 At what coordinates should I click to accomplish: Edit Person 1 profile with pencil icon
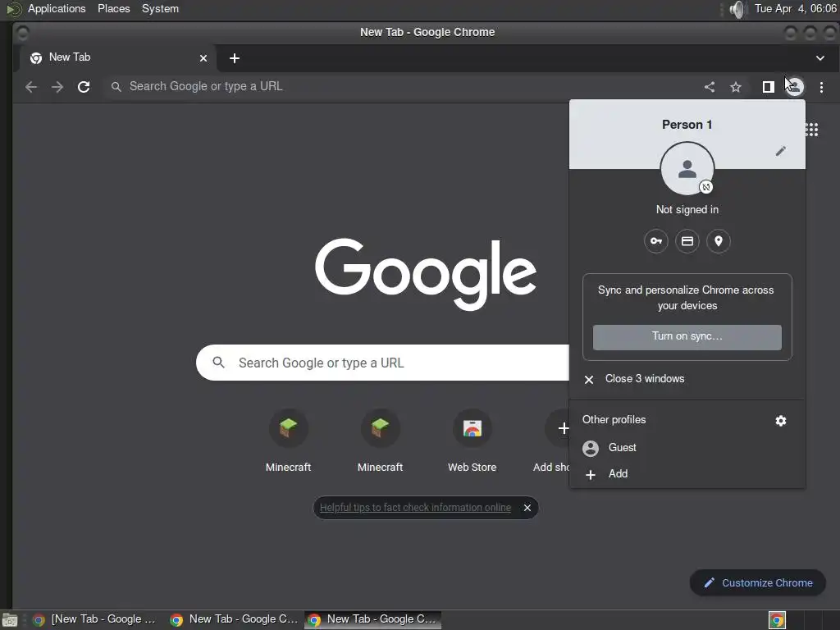(781, 151)
